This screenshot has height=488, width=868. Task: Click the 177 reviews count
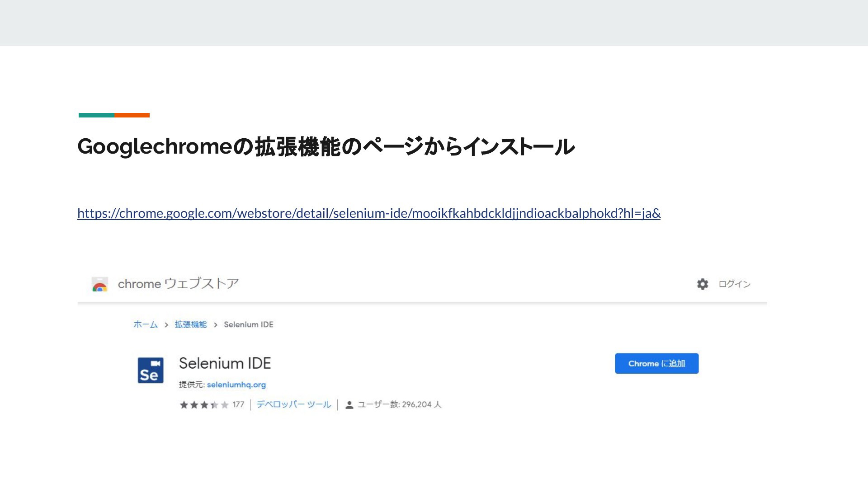238,405
